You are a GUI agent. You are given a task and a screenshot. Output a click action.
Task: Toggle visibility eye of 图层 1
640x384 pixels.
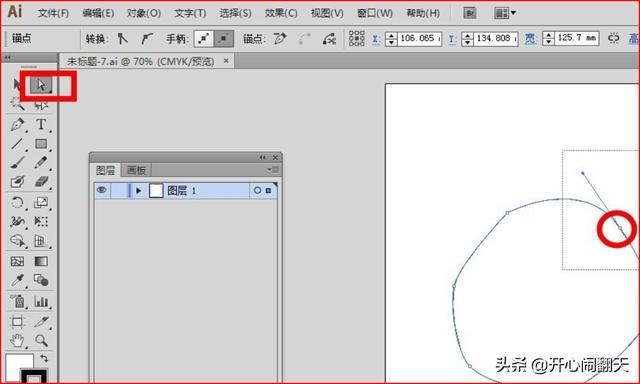pyautogui.click(x=102, y=190)
